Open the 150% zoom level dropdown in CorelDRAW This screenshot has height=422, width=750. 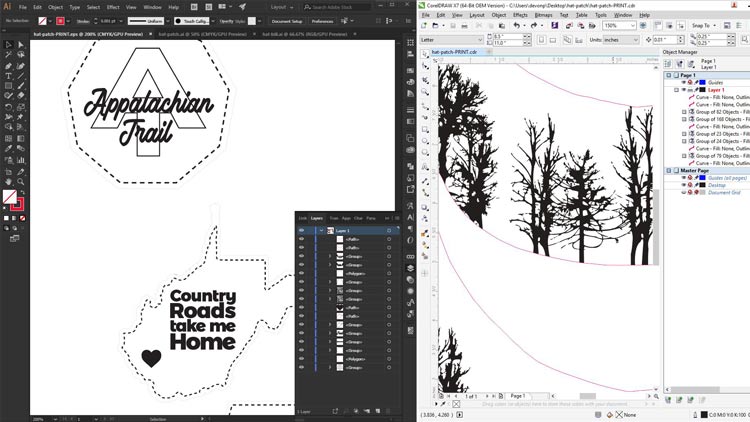tap(633, 25)
